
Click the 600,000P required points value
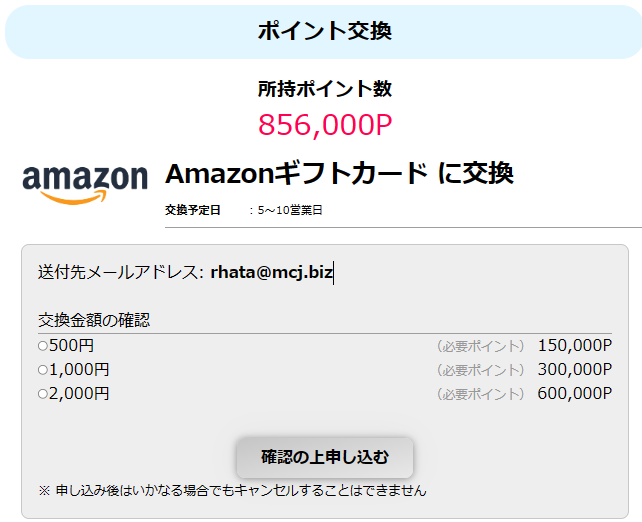point(574,394)
